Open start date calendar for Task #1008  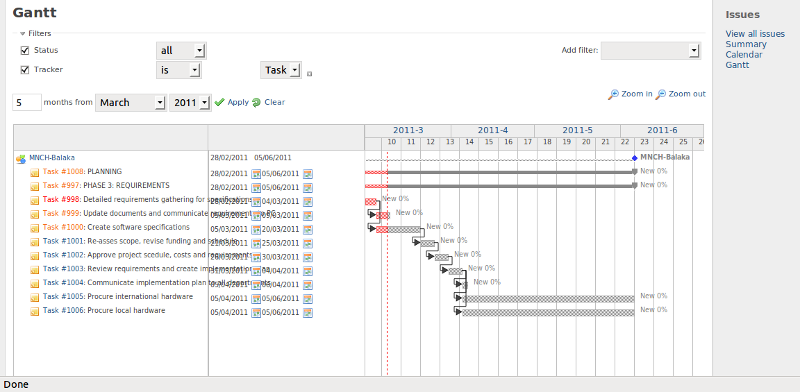tap(256, 174)
